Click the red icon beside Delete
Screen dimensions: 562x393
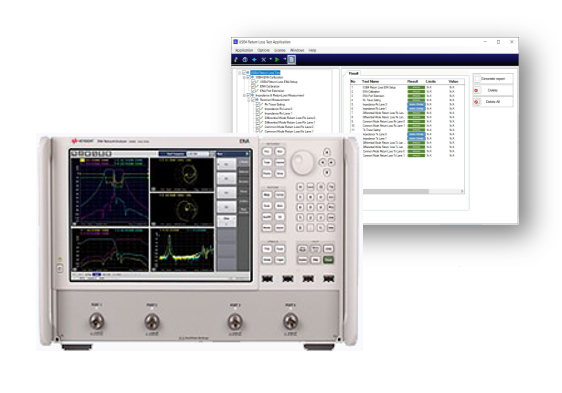pos(476,90)
